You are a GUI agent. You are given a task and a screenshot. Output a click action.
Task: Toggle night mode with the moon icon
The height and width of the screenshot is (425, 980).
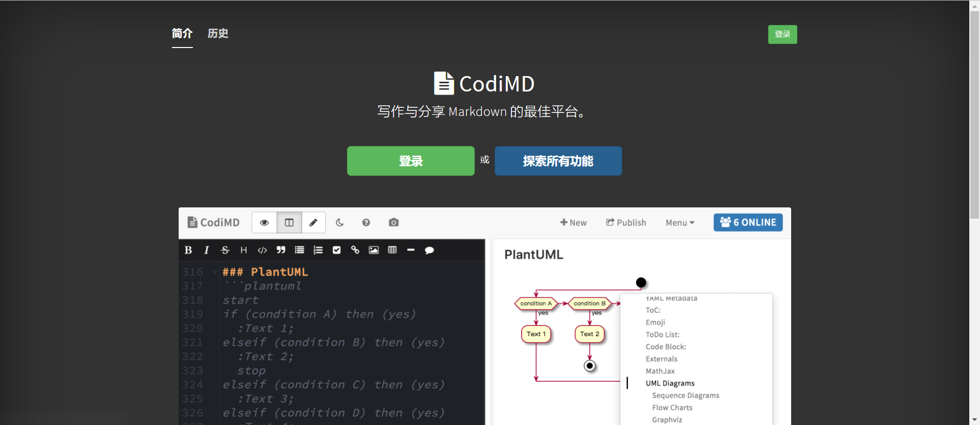coord(339,223)
